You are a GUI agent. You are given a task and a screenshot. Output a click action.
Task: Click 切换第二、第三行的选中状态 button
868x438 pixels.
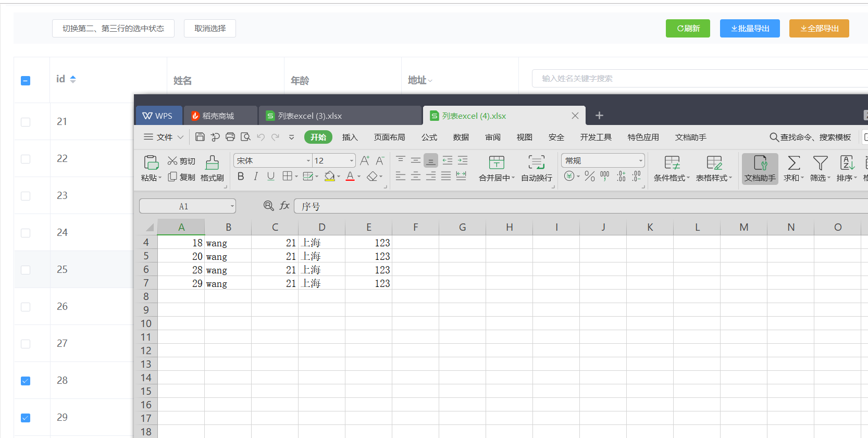tap(113, 28)
